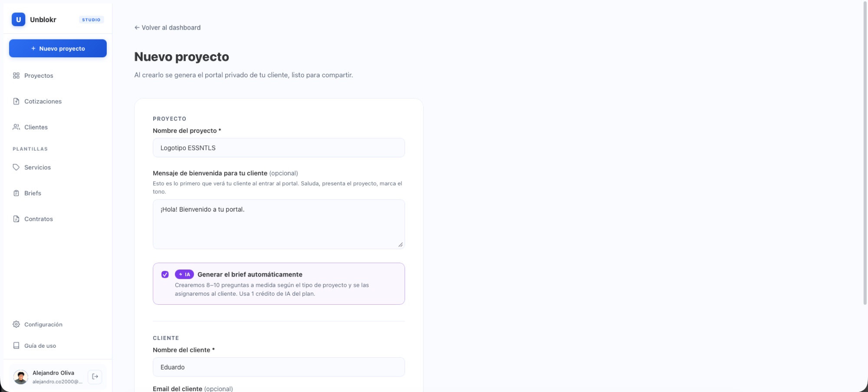Click Alejandro Oliva's avatar
The image size is (868, 392).
click(20, 377)
